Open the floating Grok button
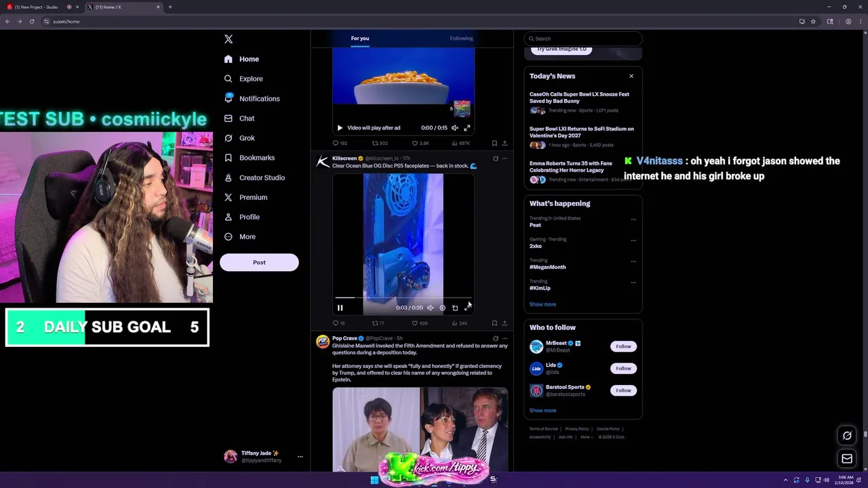The image size is (868, 488). [847, 436]
